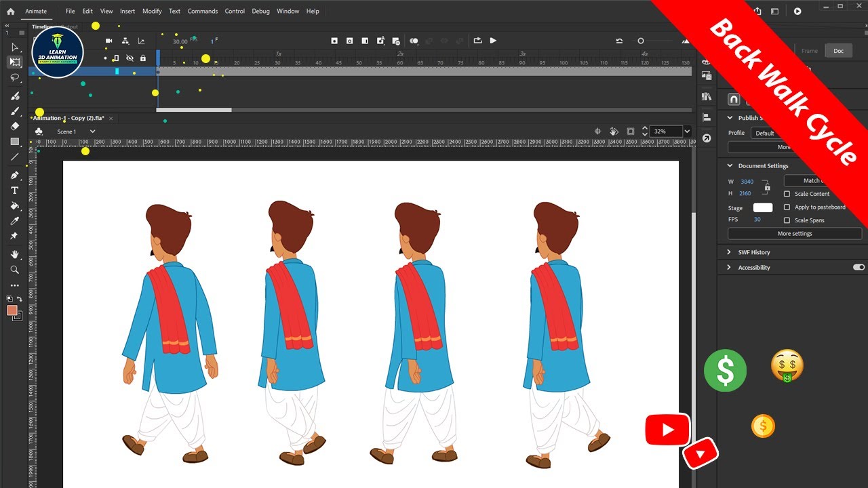Open the Scene 1 dropdown
868x488 pixels.
pos(92,131)
